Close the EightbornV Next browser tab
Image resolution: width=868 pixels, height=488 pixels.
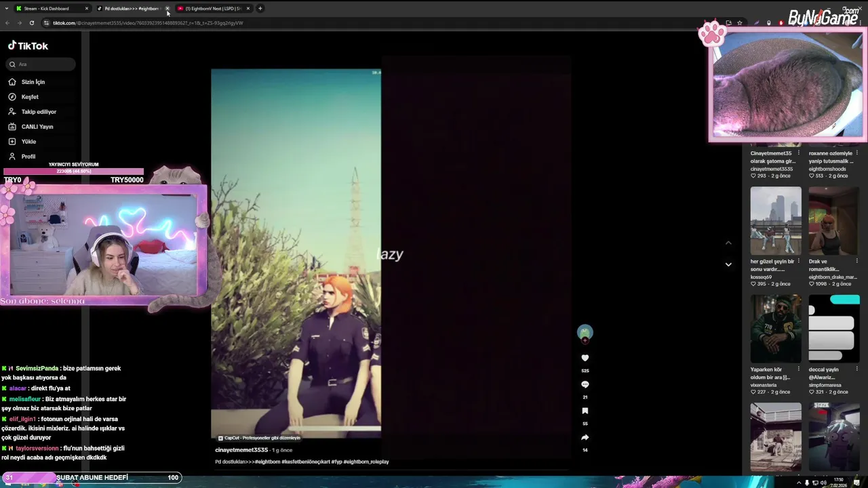(248, 9)
